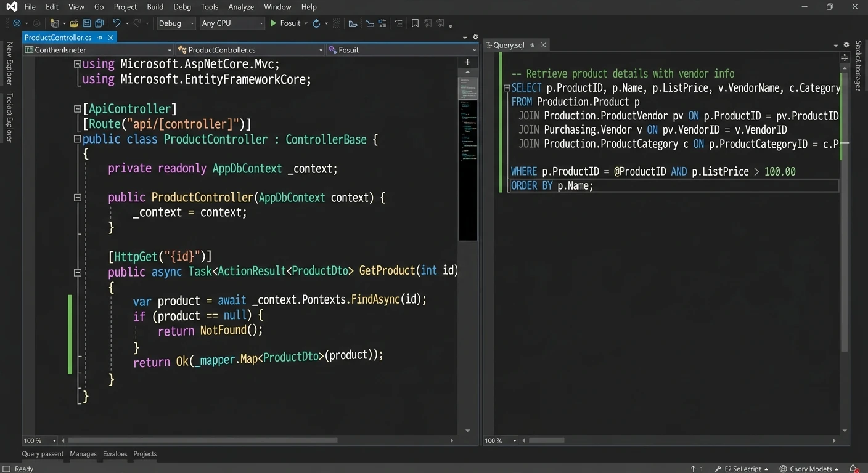Switch to the Projects bottom tab

point(145,454)
